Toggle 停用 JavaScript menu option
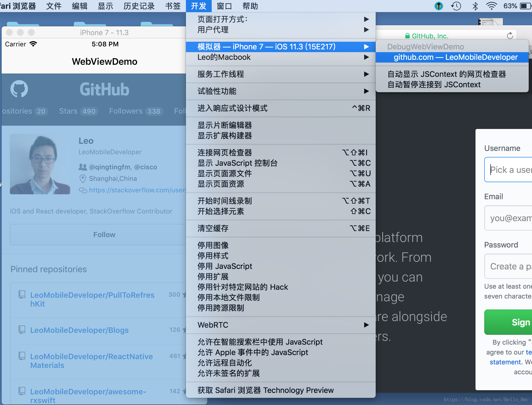Image resolution: width=532 pixels, height=405 pixels. [x=225, y=266]
